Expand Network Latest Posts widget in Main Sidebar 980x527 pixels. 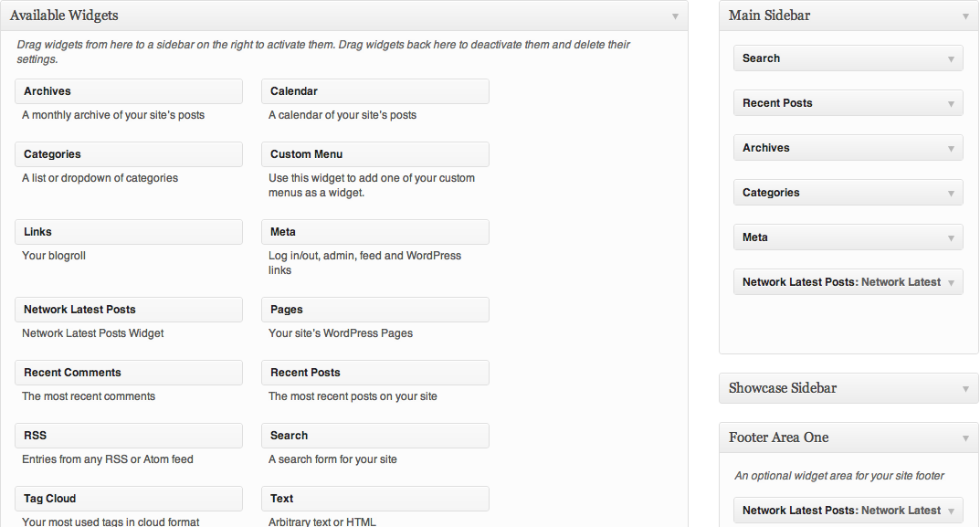coord(951,283)
